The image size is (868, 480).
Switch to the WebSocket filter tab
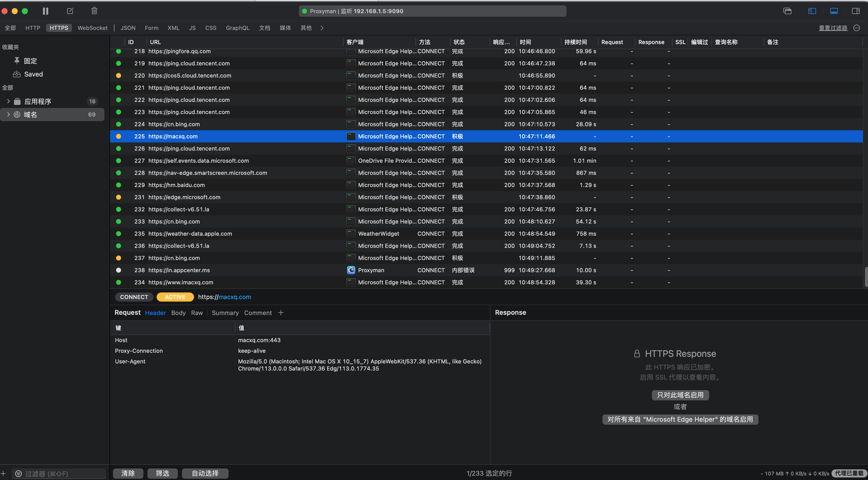tap(92, 28)
